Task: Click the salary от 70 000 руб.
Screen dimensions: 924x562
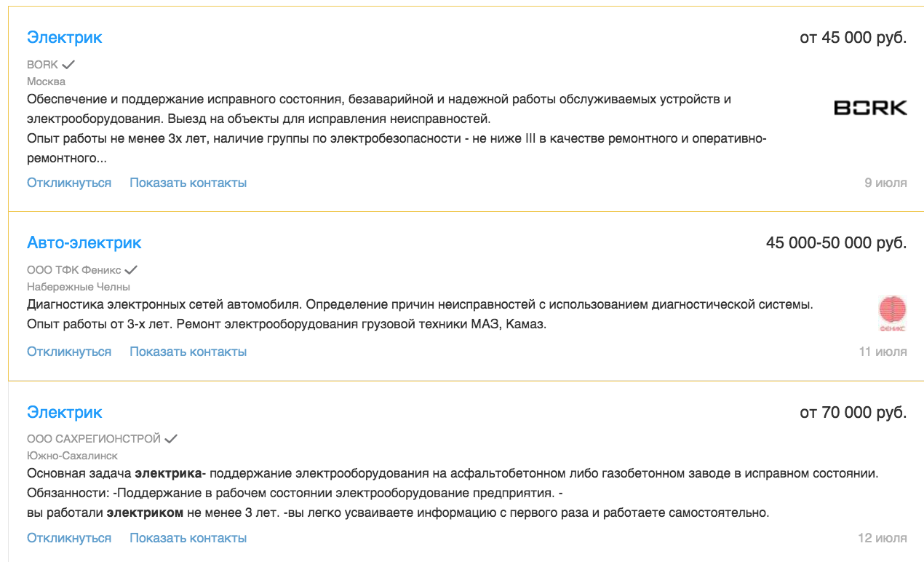Action: coord(853,413)
